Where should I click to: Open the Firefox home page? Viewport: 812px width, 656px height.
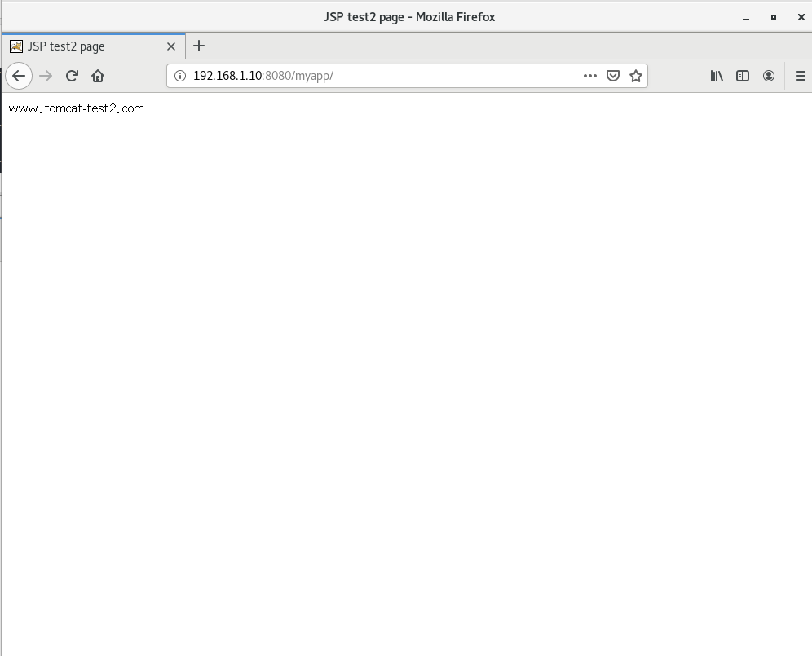tap(98, 76)
